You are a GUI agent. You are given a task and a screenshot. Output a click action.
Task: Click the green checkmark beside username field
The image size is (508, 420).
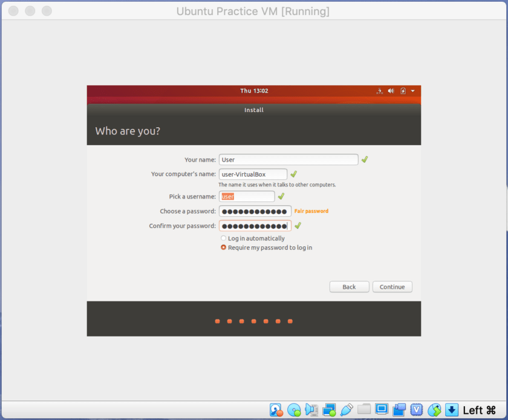pyautogui.click(x=281, y=196)
